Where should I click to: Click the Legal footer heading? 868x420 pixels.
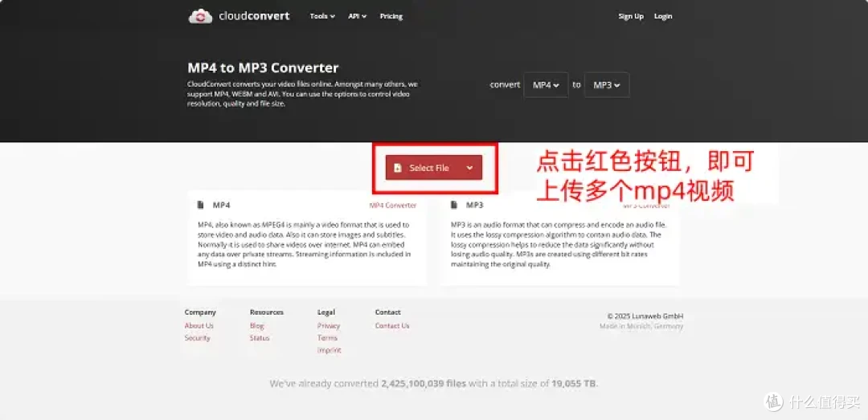click(x=326, y=312)
